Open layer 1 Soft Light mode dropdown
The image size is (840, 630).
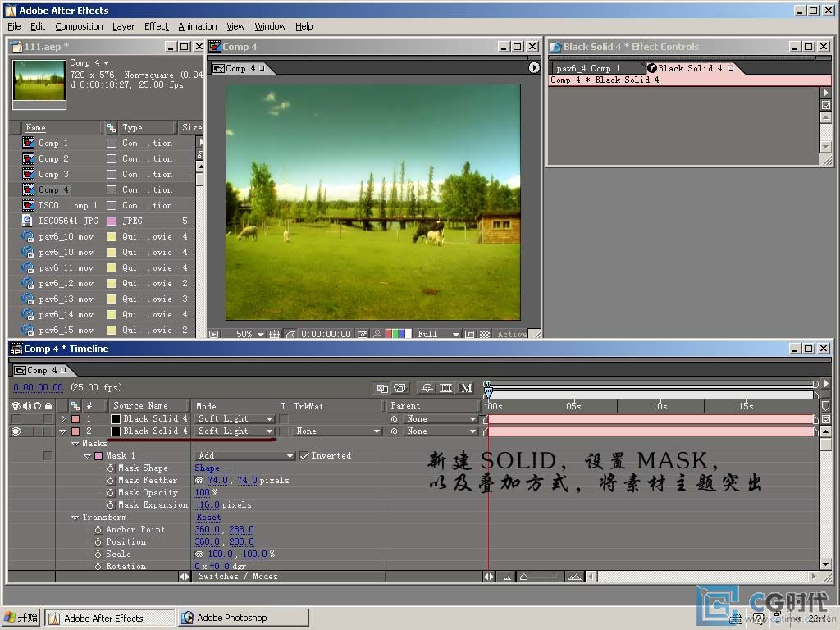(235, 419)
